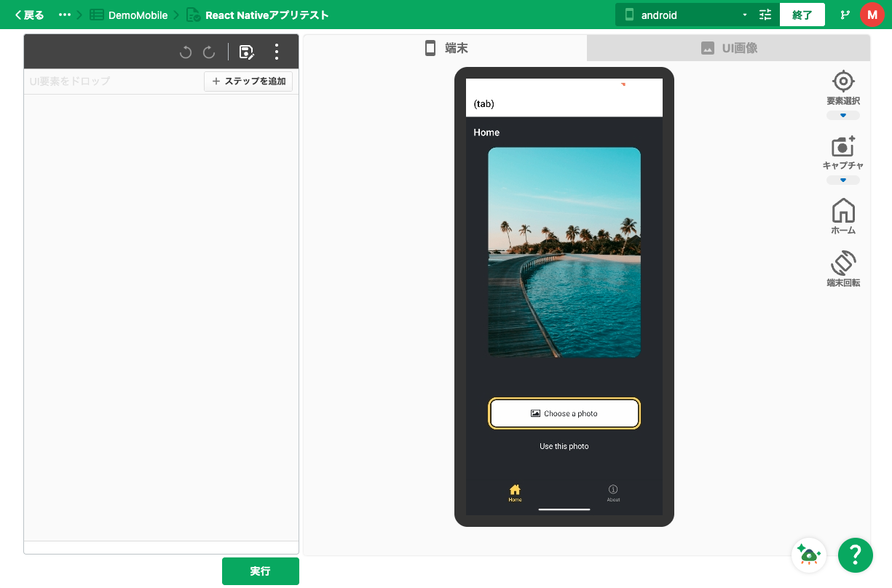
Task: Open the settings sliders icon
Action: (x=765, y=15)
